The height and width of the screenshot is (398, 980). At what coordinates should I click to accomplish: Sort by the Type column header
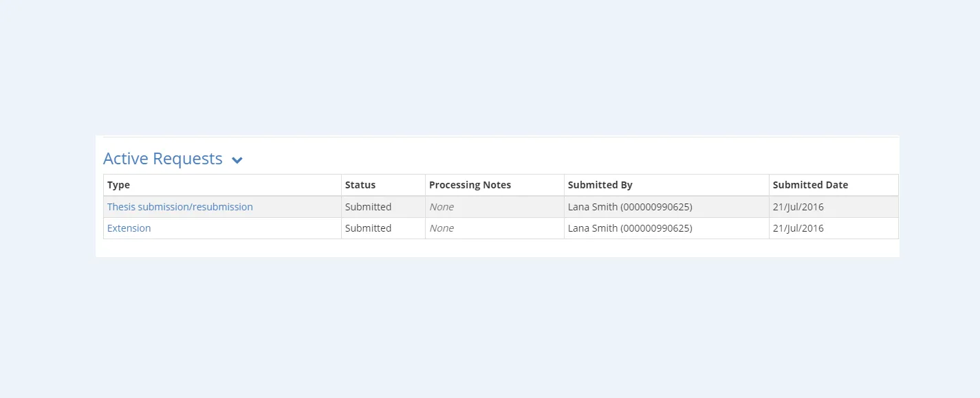pyautogui.click(x=119, y=185)
